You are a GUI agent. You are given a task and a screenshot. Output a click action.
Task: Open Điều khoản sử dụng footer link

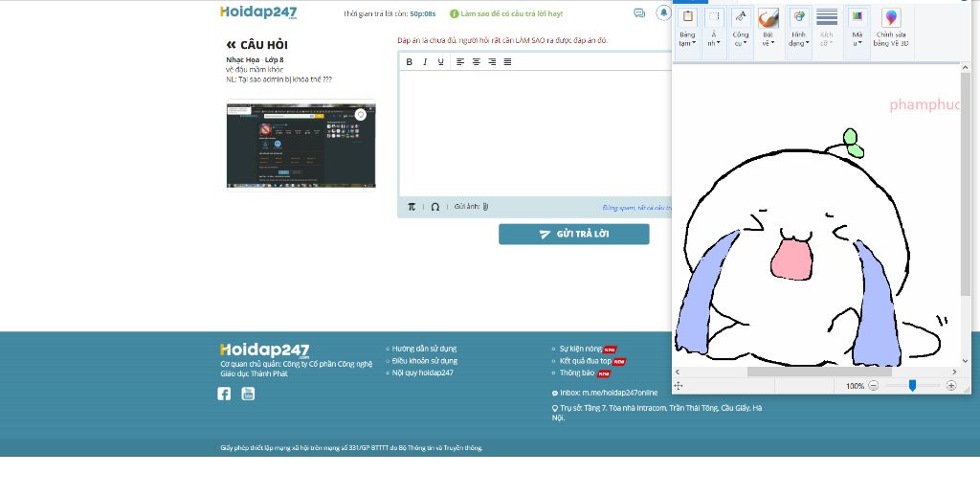(x=424, y=361)
